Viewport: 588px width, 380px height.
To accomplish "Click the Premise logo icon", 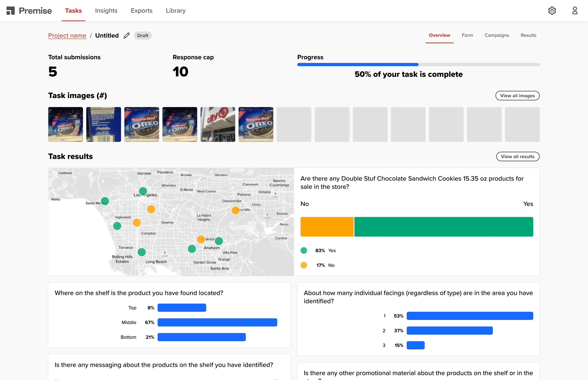I will tap(11, 10).
